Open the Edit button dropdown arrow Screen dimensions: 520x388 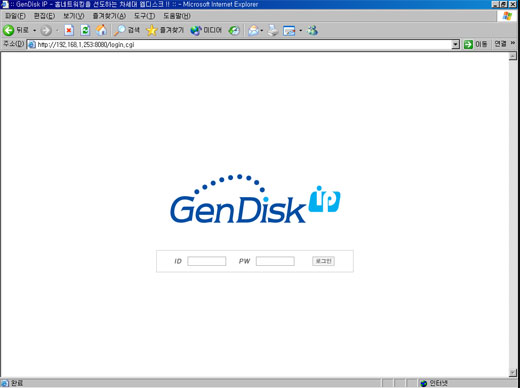point(301,30)
